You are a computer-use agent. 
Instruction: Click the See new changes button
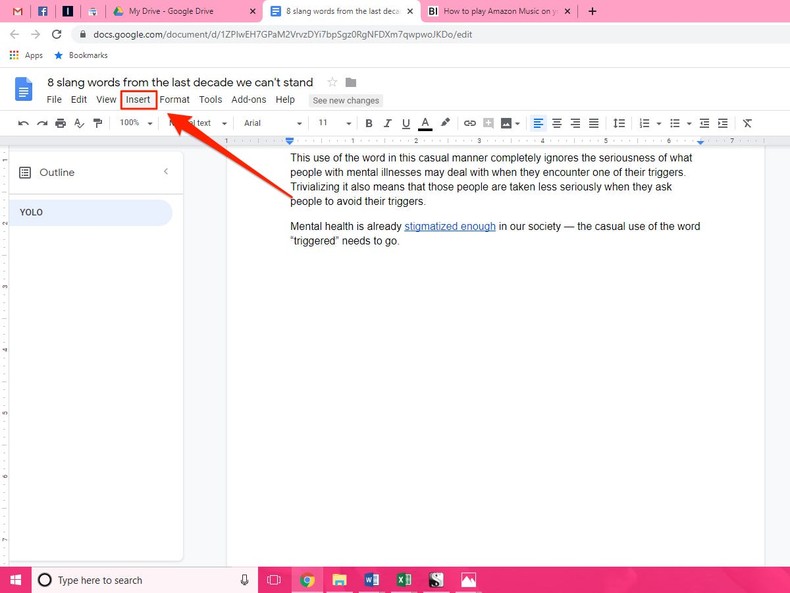pos(346,100)
